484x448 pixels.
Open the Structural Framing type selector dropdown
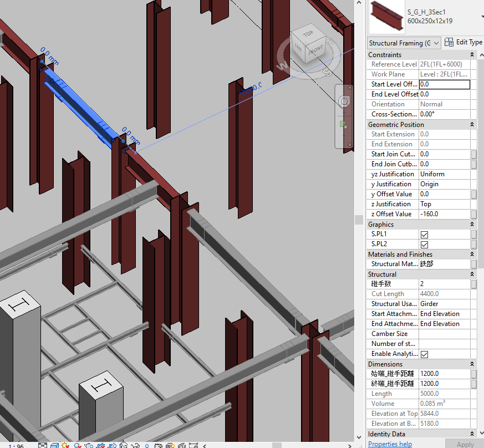[436, 43]
